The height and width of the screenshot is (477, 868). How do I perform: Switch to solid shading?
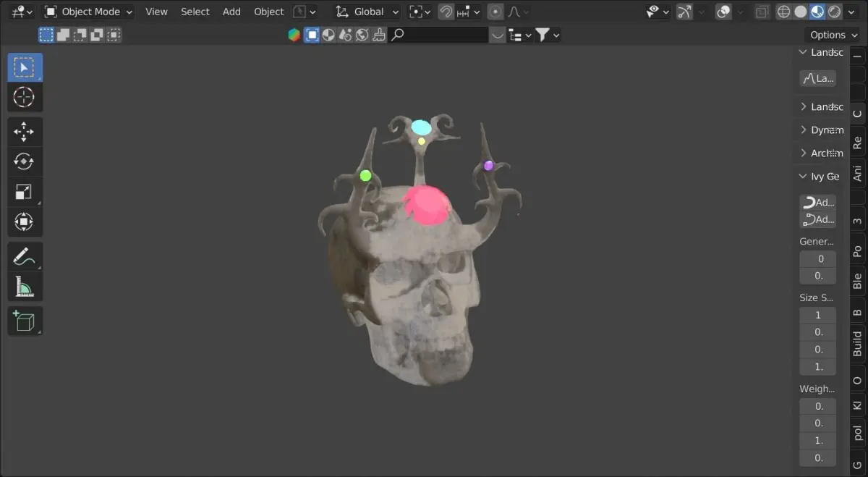(x=800, y=12)
